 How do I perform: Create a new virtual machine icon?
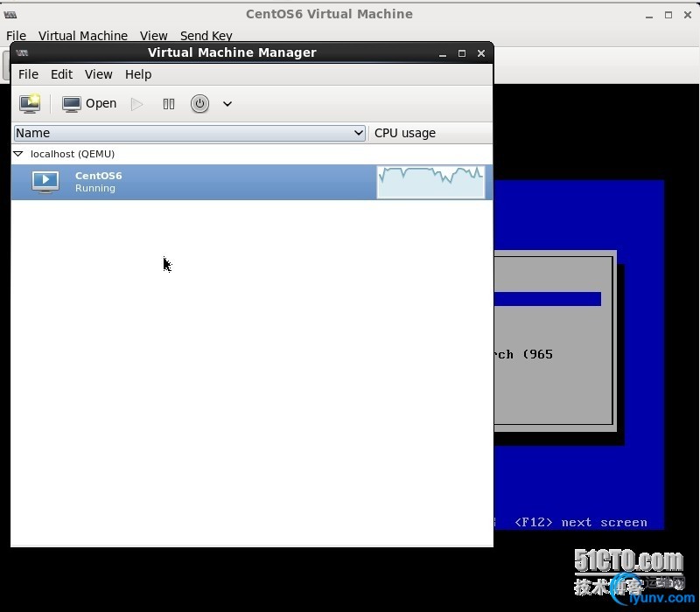coord(30,103)
